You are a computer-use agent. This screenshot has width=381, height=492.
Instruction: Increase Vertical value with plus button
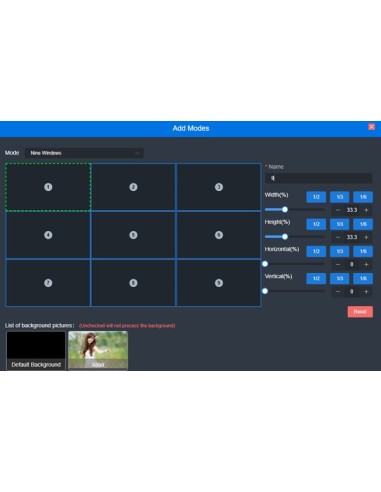click(366, 291)
